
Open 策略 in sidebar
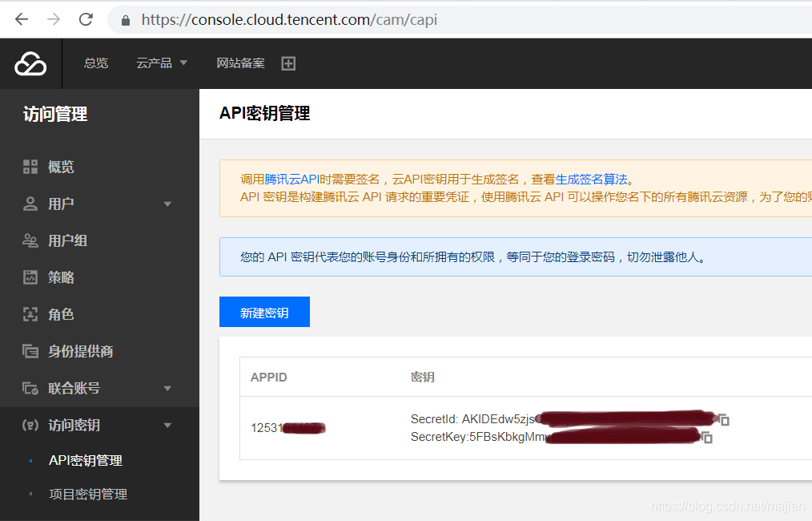[61, 277]
